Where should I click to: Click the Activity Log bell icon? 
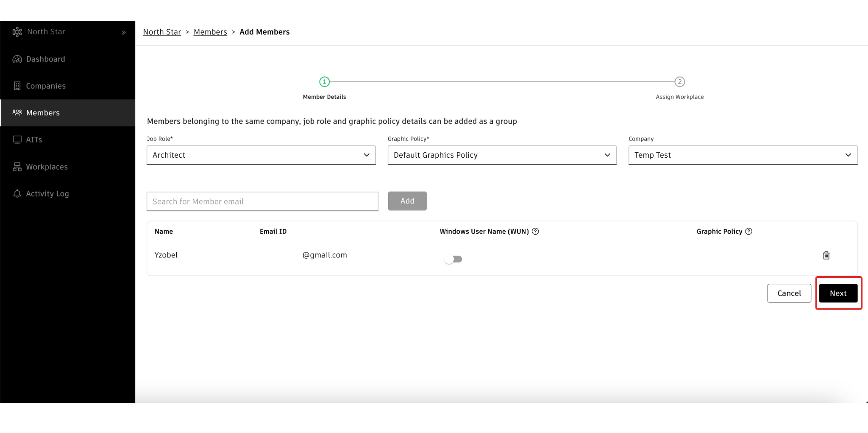pos(17,194)
